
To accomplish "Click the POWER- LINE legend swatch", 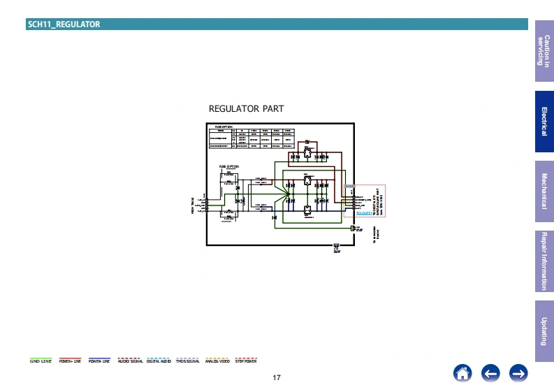I will 99,360.
